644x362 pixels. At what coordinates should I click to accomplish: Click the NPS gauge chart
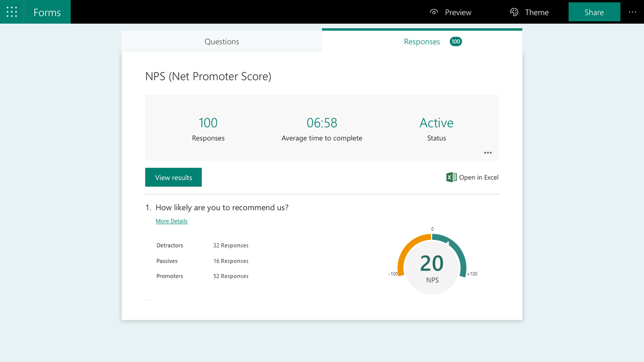(432, 263)
